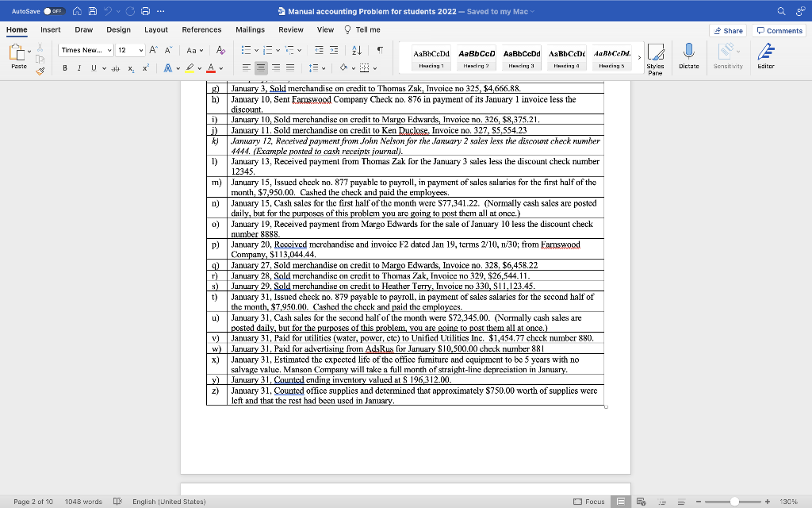The width and height of the screenshot is (812, 508).
Task: Expand the Paste options arrow
Action: click(29, 52)
